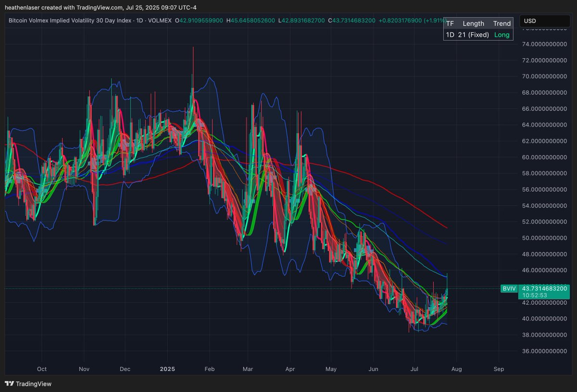
Task: Click the 2025 label on the time axis
Action: (168, 369)
